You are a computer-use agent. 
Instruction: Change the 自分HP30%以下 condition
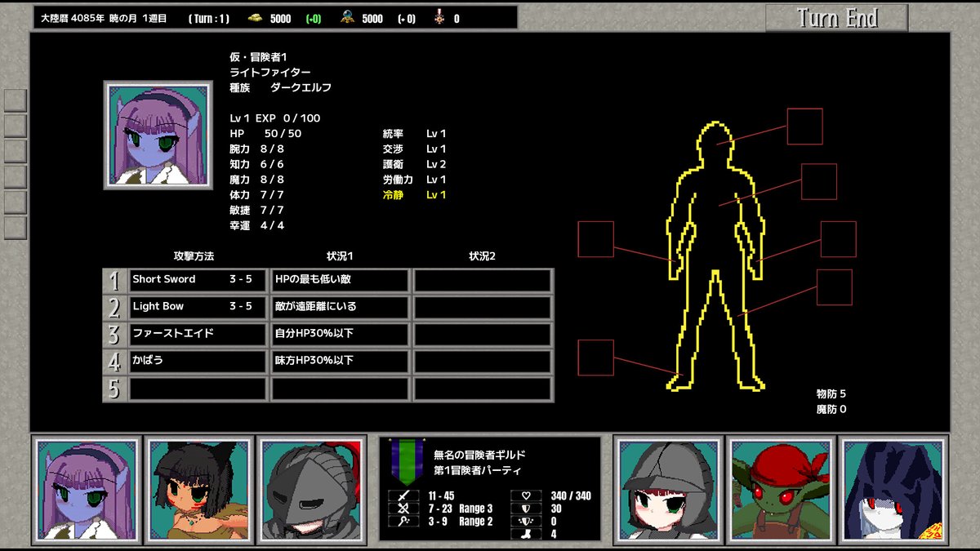340,334
